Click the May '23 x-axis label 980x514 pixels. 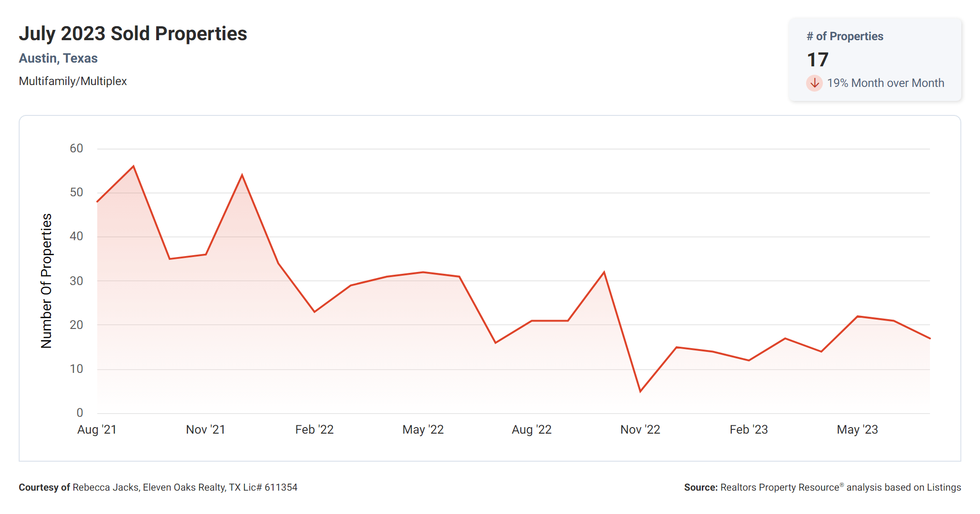857,429
